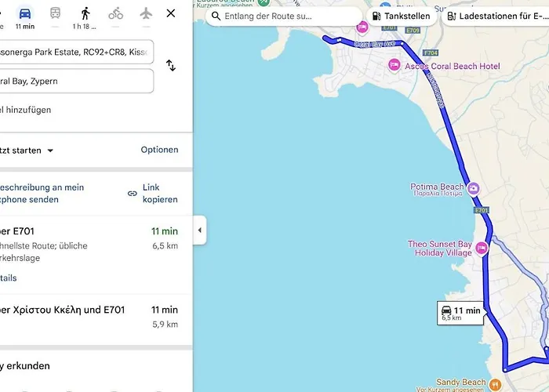Viewport: 549px width, 392px height.
Task: Edit the Coral Bay destination field
Action: click(76, 81)
